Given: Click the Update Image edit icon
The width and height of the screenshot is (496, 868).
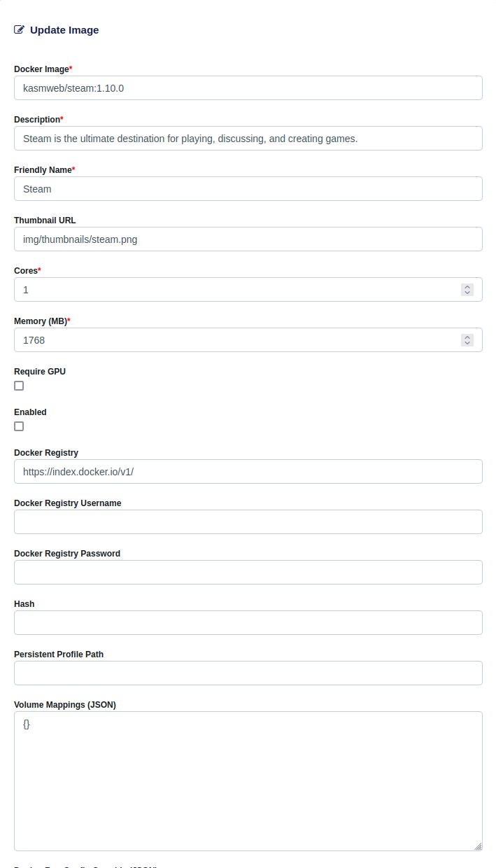Looking at the screenshot, I should point(20,30).
